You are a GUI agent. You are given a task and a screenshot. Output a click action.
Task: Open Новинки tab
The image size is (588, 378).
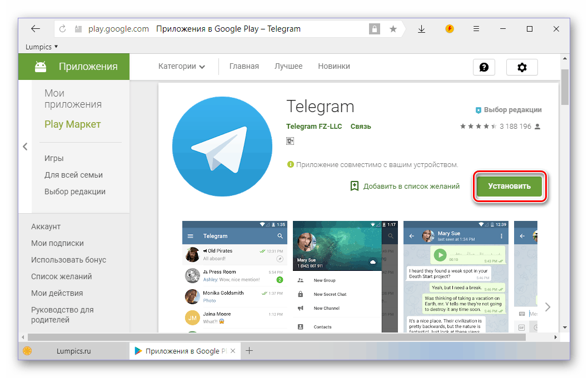334,66
